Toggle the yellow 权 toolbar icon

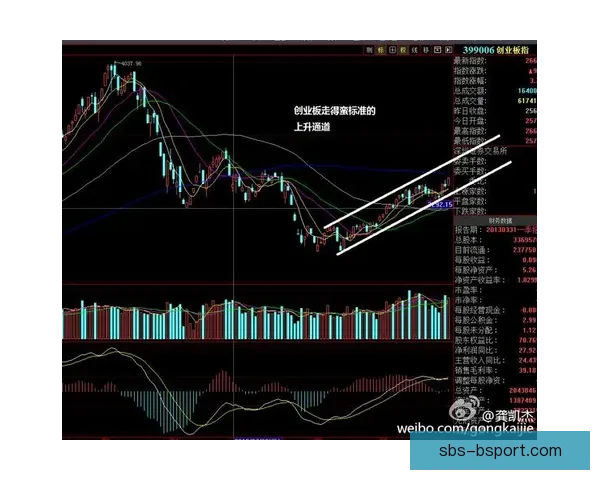pos(403,50)
